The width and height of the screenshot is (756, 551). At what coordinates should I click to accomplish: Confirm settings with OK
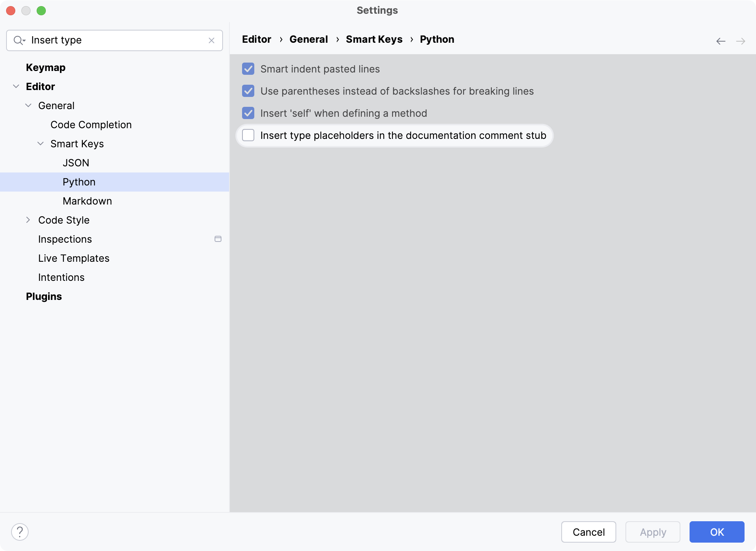coord(716,532)
